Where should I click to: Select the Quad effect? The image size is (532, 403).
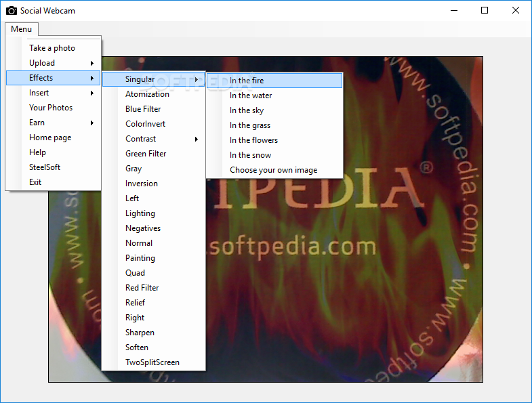tap(154, 274)
